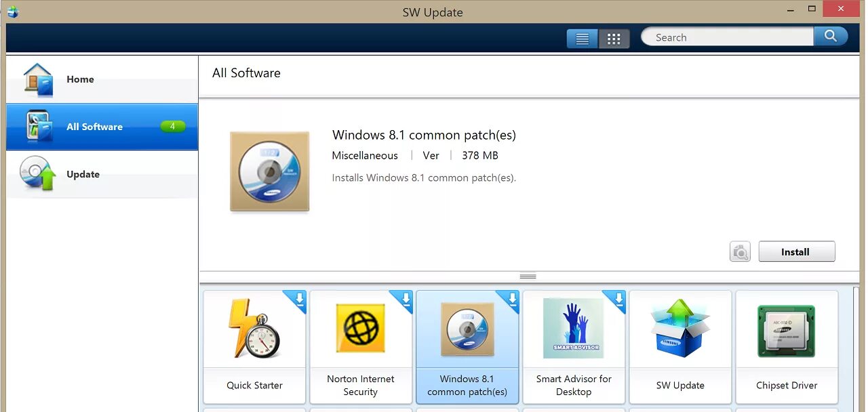Click the SW Update title bar app icon
The height and width of the screenshot is (412, 868).
tap(12, 12)
